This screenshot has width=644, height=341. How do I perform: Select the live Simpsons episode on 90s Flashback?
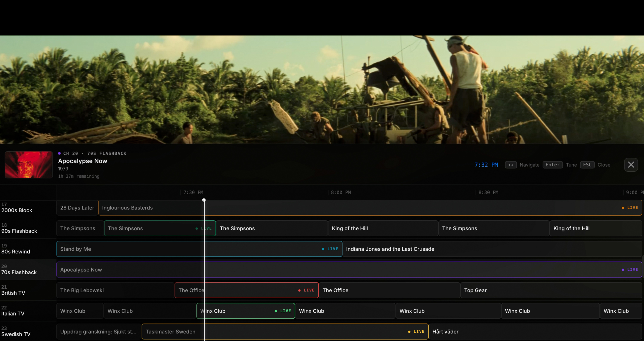160,228
